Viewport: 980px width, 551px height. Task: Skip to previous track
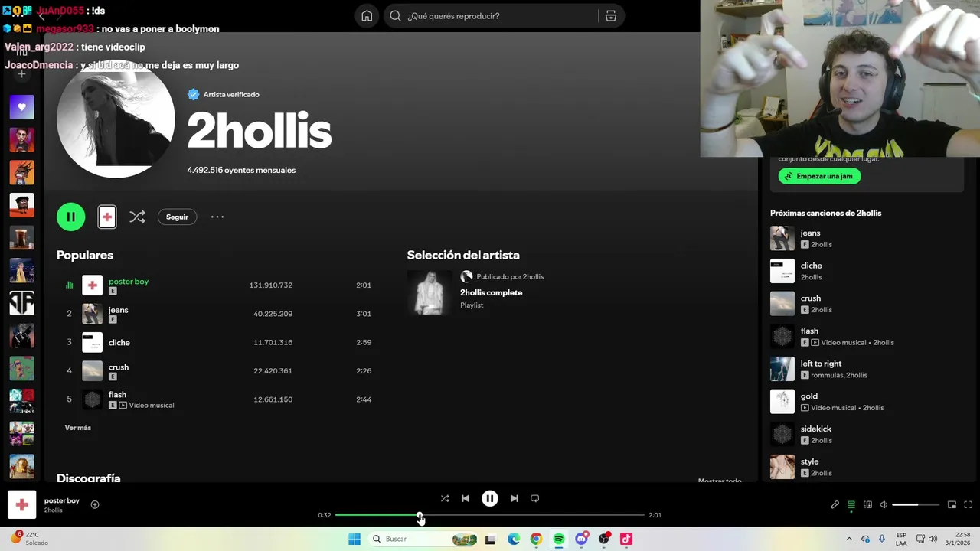pyautogui.click(x=465, y=498)
